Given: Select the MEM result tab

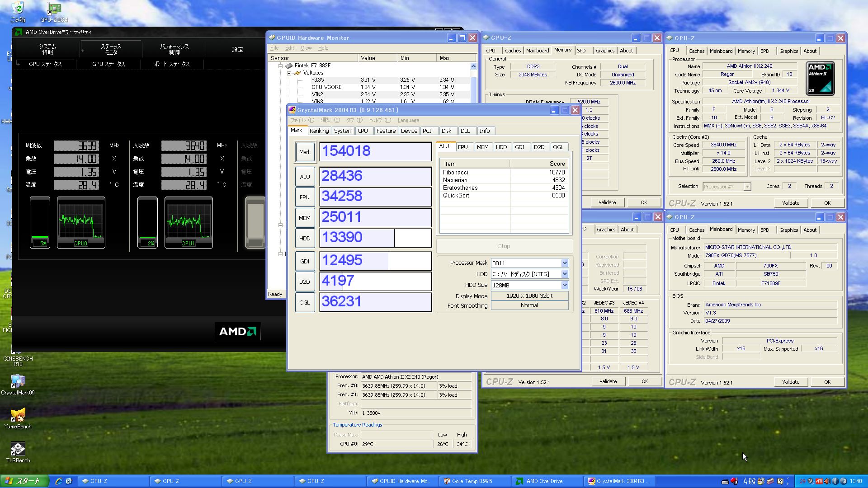Looking at the screenshot, I should pos(482,147).
